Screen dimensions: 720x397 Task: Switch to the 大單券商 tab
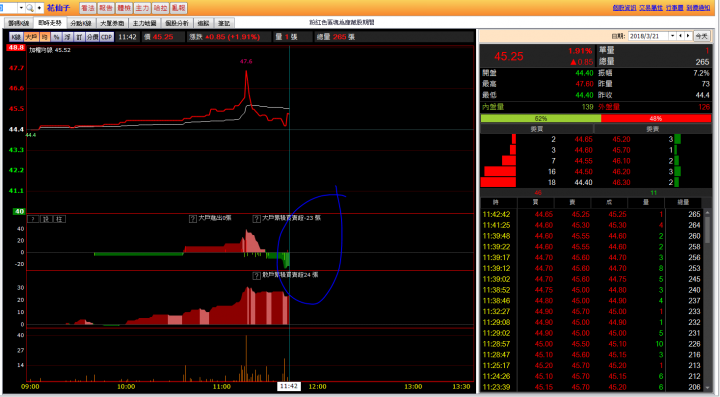[112, 23]
